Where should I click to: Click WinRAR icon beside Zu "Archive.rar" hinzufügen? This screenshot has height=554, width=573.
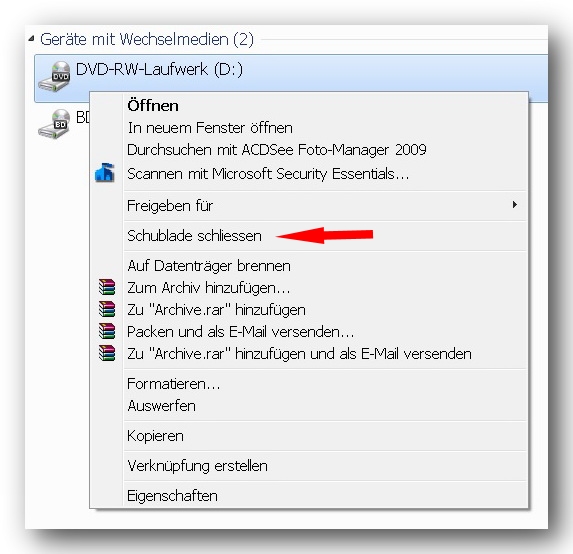click(107, 309)
